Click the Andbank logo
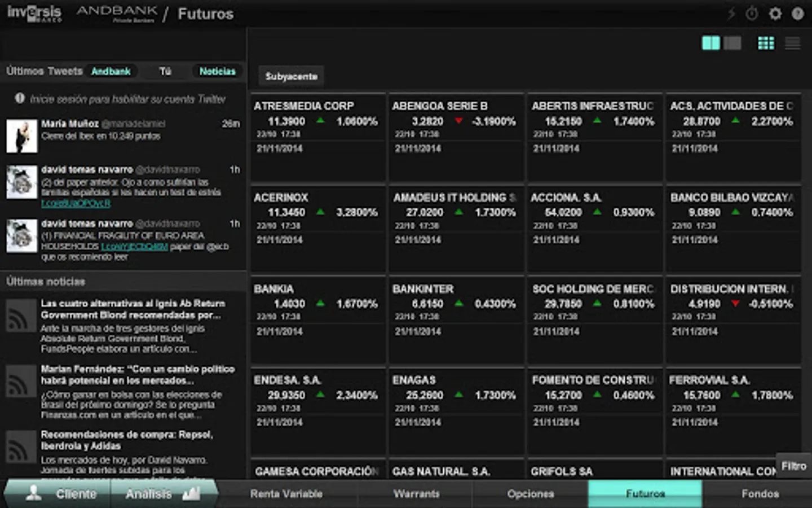The height and width of the screenshot is (508, 812). (117, 14)
